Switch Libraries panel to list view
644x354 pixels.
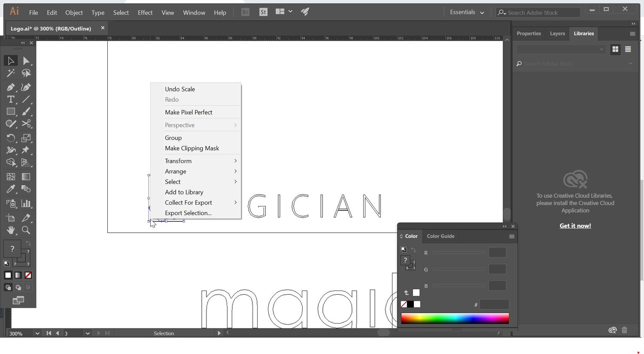(x=628, y=49)
